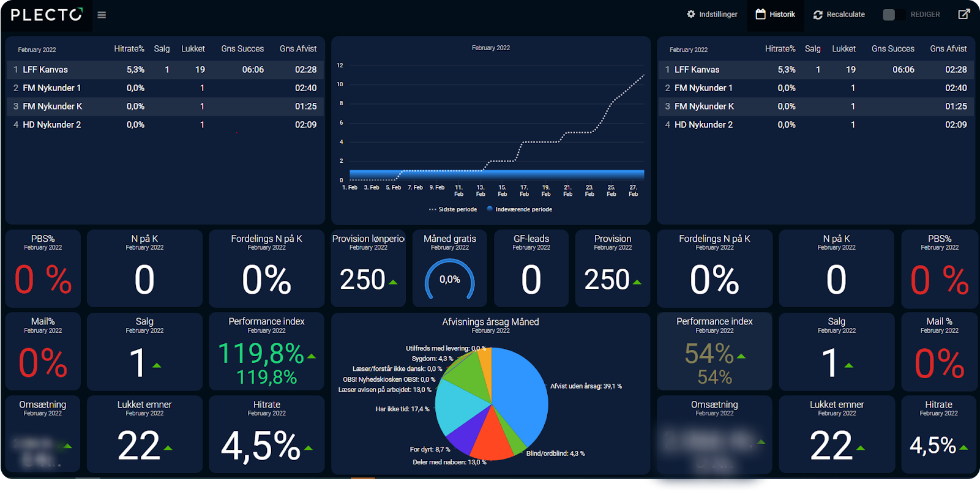Click Blind/ordblind 4,3 % pie label
980x492 pixels.
(555, 453)
